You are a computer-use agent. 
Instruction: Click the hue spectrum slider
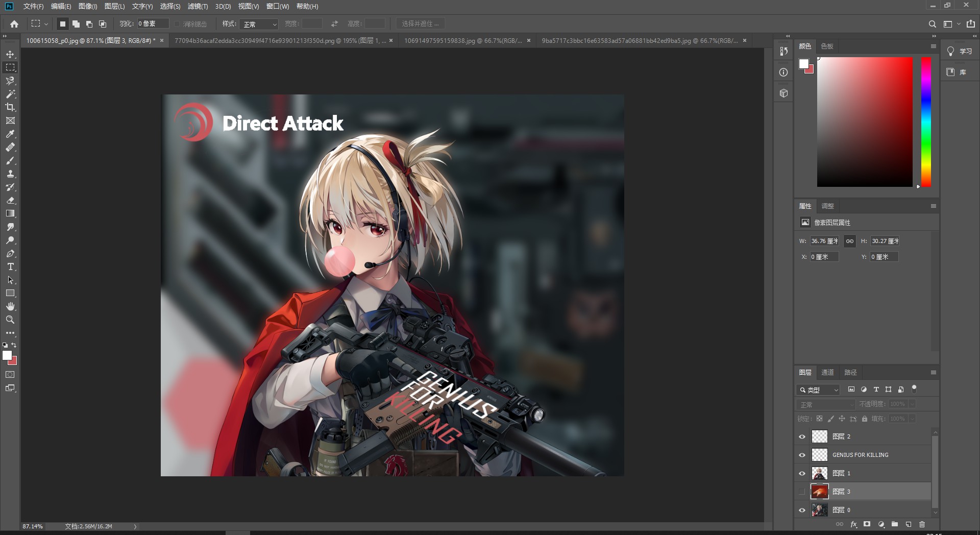[926, 122]
